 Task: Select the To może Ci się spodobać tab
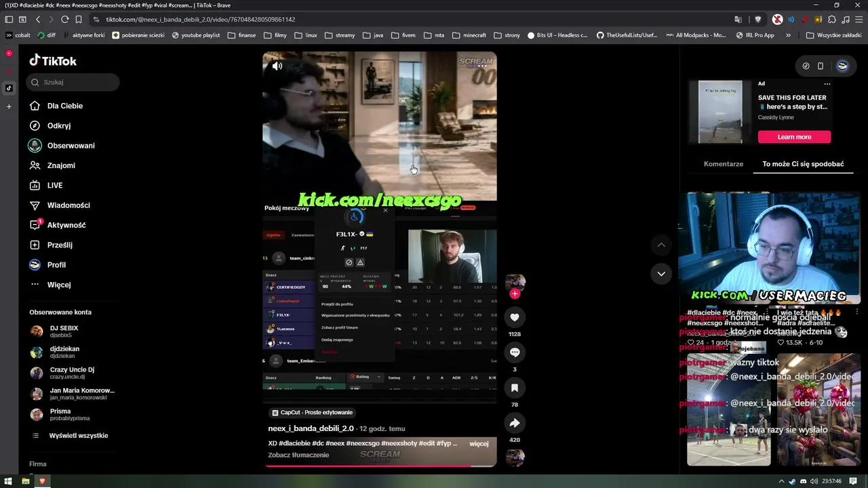(803, 164)
